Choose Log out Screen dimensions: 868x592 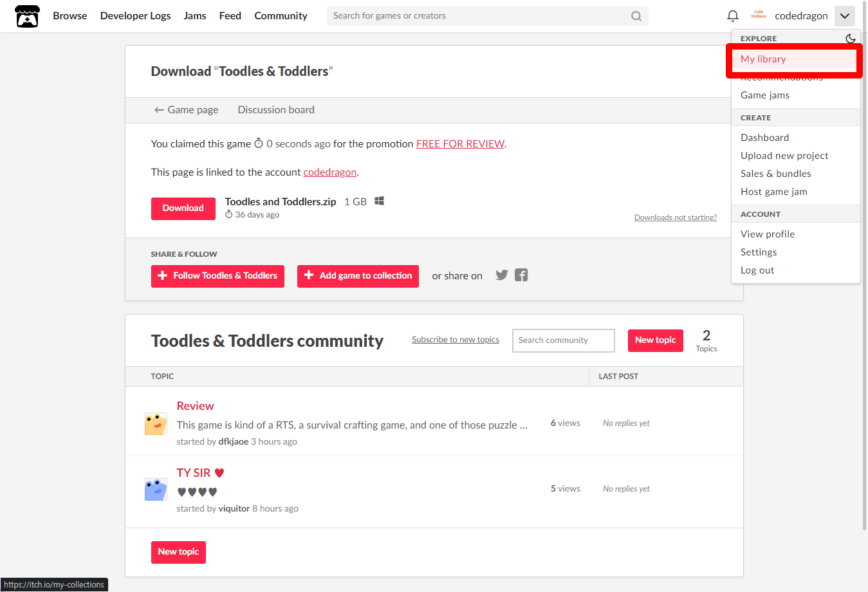pos(757,270)
